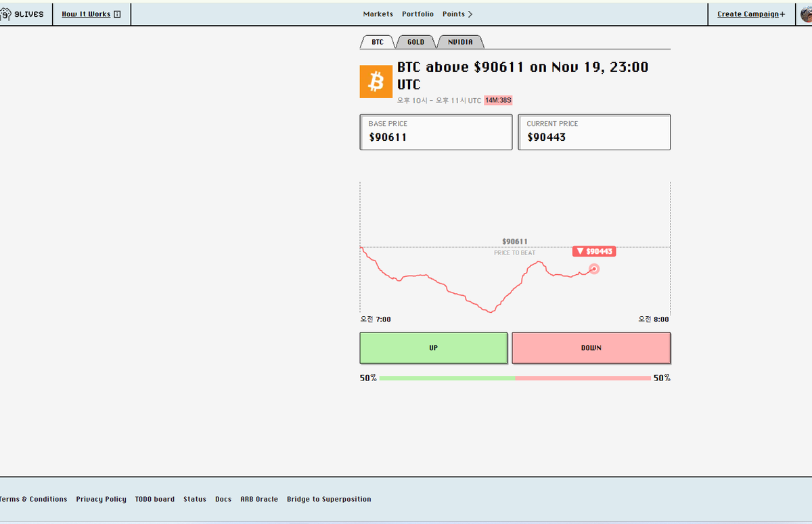Open the How It Works link
Viewport: 812px width, 524px height.
tap(86, 14)
